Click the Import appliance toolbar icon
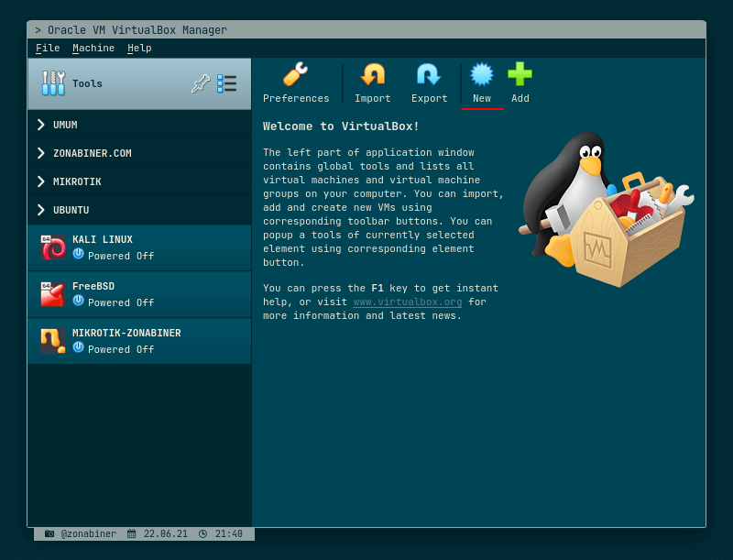This screenshot has height=560, width=733. pos(372,82)
